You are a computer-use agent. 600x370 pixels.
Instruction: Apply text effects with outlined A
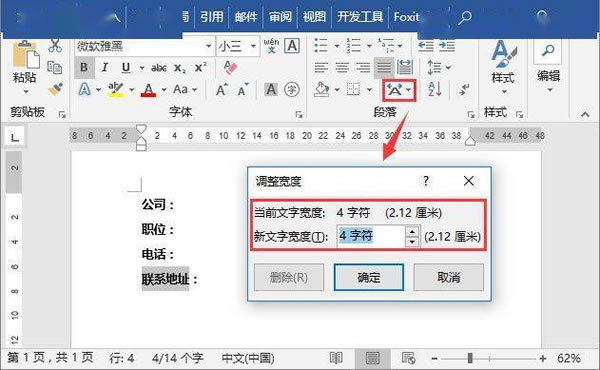click(85, 90)
